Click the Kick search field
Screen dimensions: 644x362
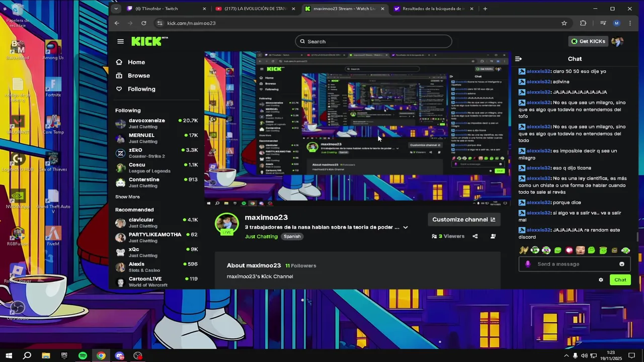(x=373, y=42)
